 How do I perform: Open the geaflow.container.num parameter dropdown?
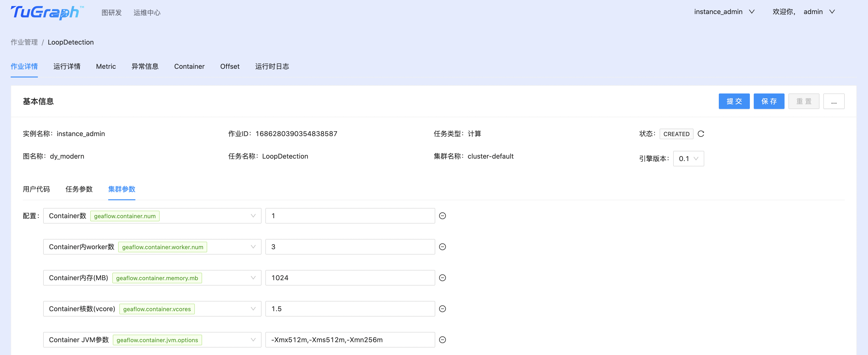pos(253,216)
